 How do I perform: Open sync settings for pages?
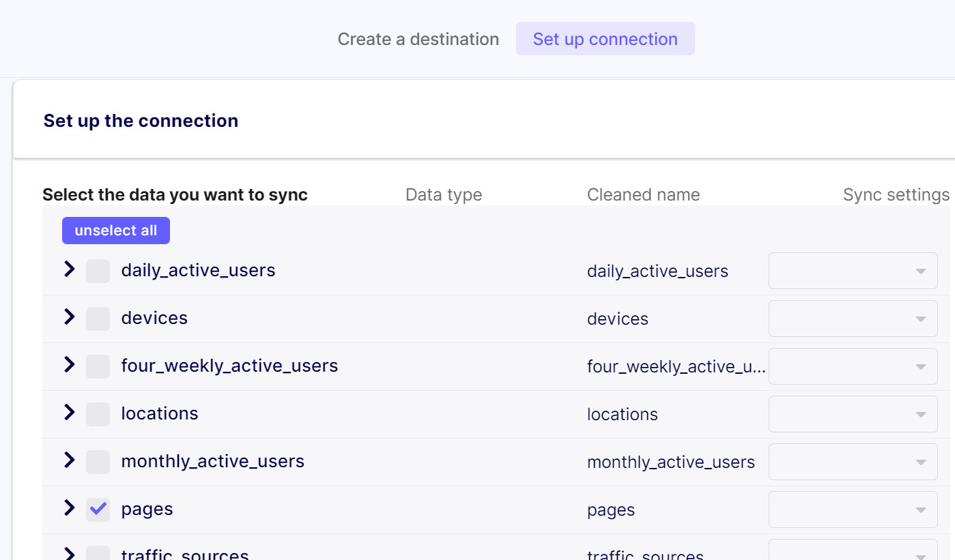click(853, 510)
